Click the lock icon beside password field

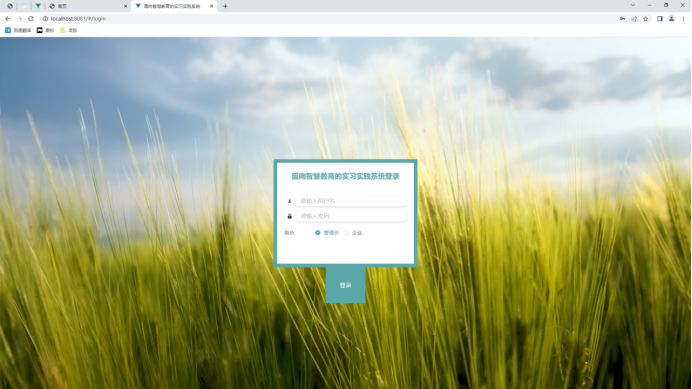(290, 216)
